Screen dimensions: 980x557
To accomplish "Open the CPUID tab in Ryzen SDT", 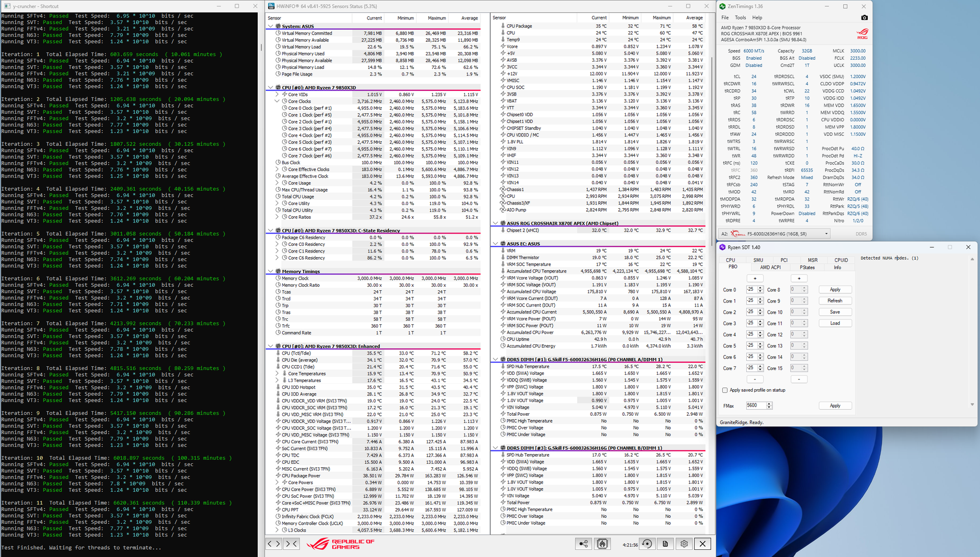I will pos(841,260).
